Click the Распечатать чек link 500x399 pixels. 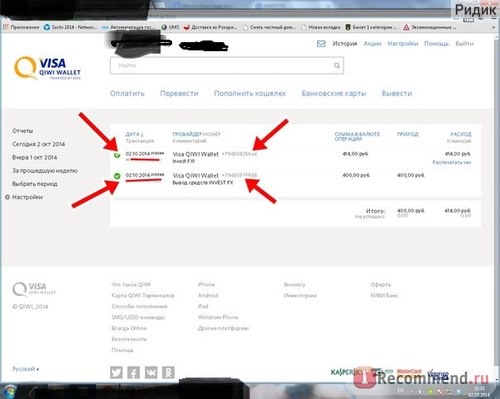452,162
